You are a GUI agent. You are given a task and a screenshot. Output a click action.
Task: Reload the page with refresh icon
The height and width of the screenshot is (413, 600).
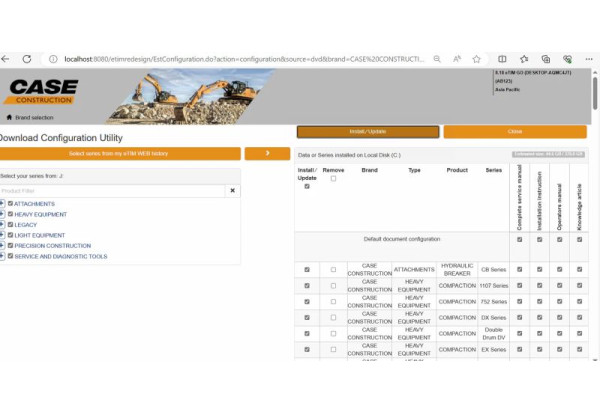pyautogui.click(x=27, y=59)
